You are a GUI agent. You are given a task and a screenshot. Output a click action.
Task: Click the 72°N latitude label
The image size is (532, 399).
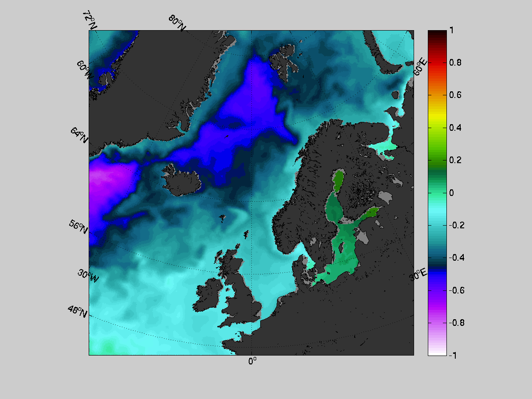89,21
